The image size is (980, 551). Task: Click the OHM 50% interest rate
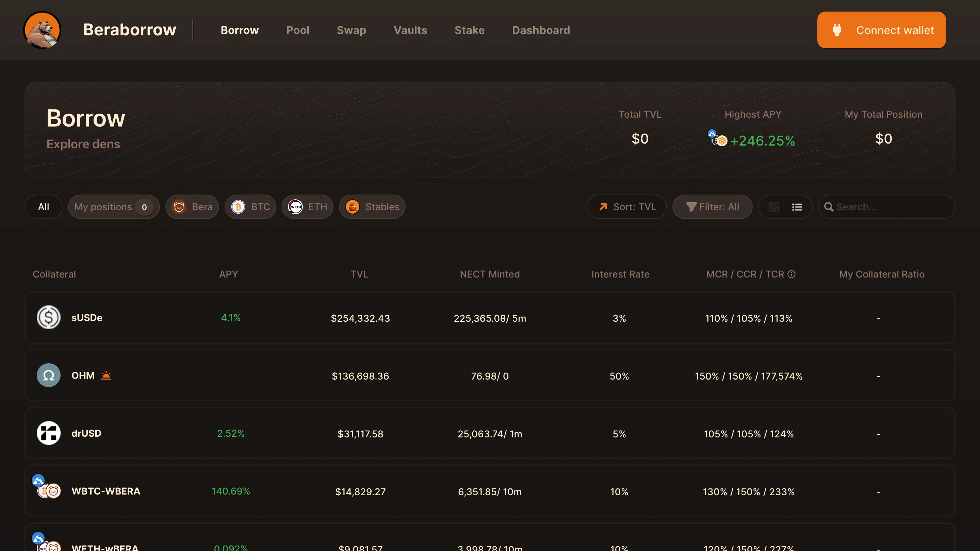click(x=619, y=376)
